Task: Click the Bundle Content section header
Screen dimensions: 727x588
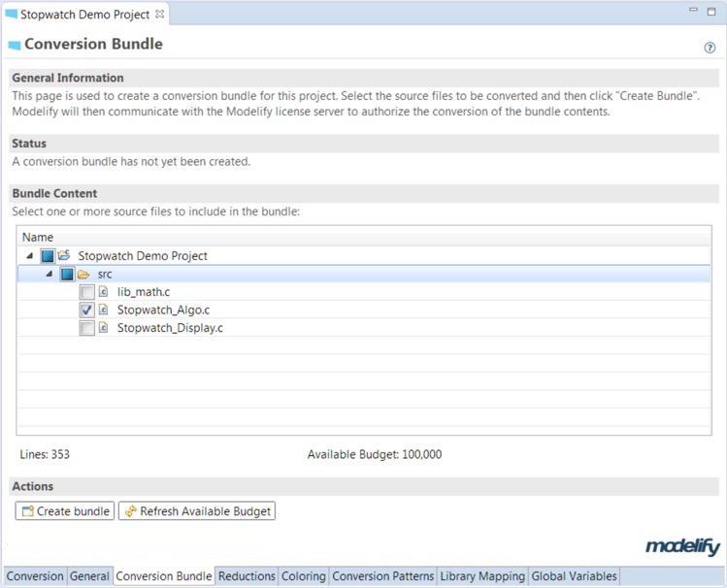Action: point(364,193)
